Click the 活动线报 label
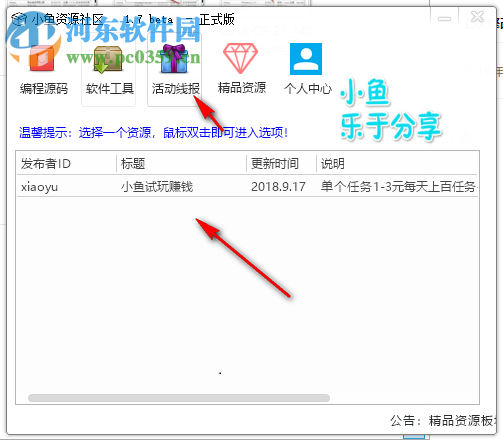The height and width of the screenshot is (441, 503). pyautogui.click(x=176, y=89)
